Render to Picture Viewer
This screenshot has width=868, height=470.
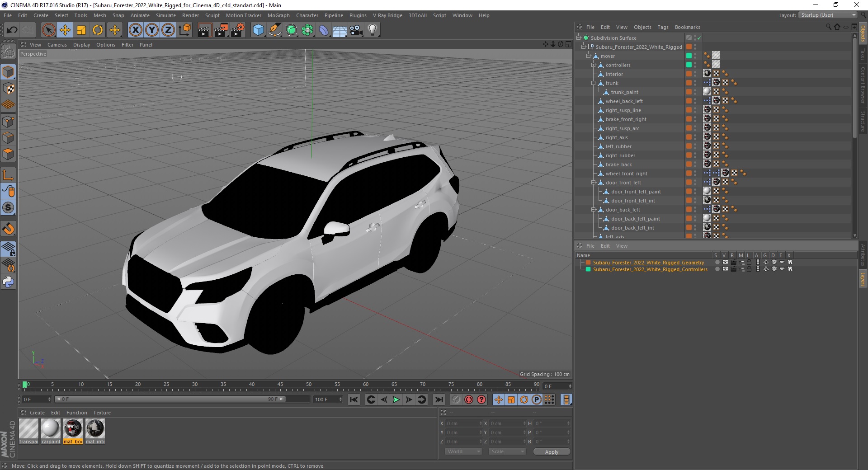[x=221, y=30]
